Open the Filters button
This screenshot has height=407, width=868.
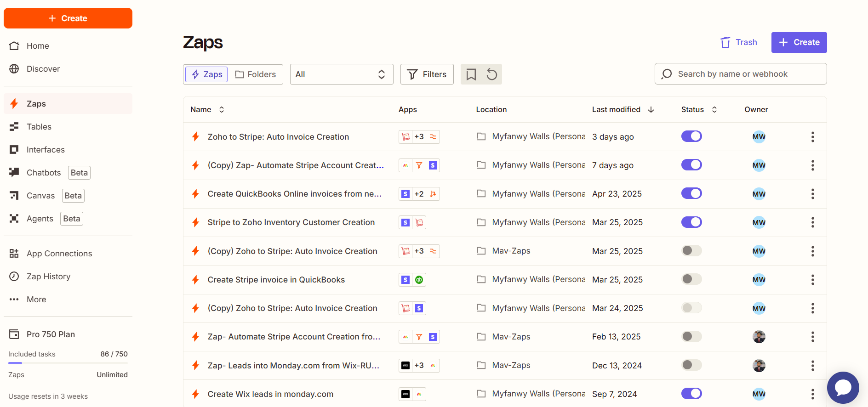427,74
